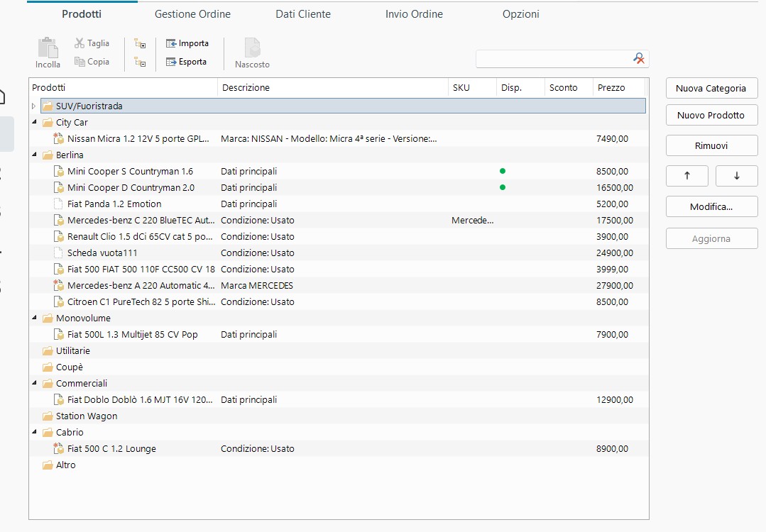The height and width of the screenshot is (532, 766).
Task: Click the Nissan Micra product icon
Action: 59,139
